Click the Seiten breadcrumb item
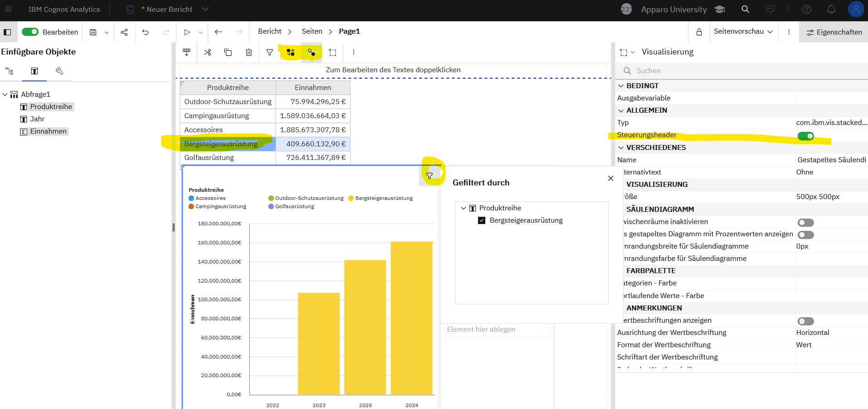 312,31
